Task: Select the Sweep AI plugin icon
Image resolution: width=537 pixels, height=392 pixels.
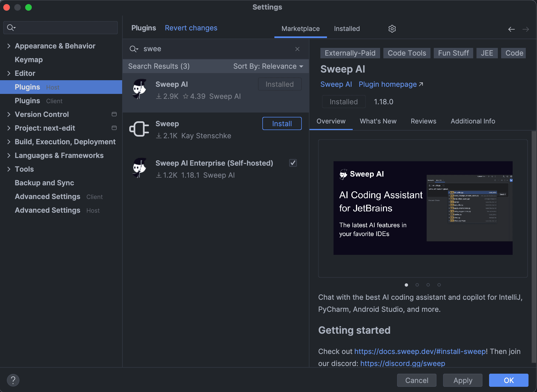Action: tap(139, 89)
